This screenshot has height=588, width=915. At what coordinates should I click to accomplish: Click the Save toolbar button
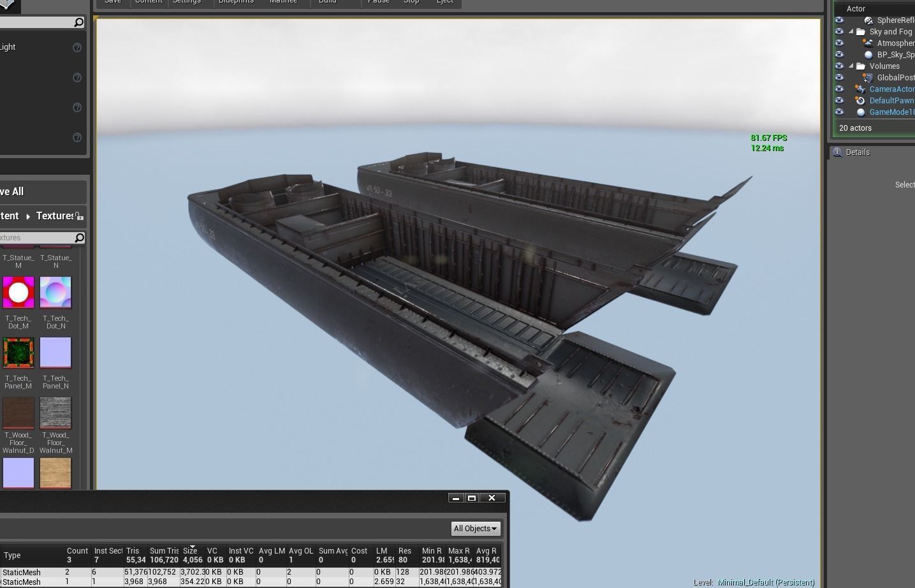pos(113,2)
